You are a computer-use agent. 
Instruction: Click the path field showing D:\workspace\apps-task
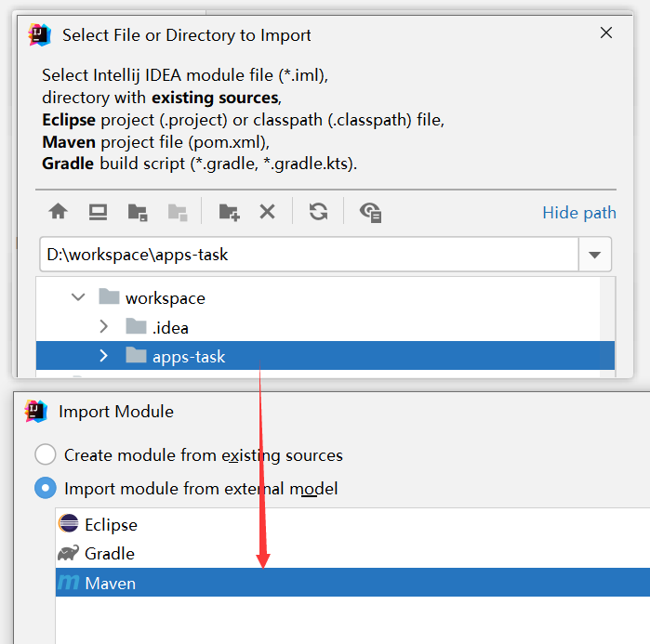(309, 255)
